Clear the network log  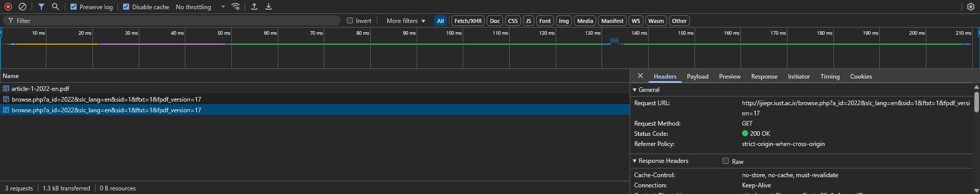pyautogui.click(x=22, y=7)
